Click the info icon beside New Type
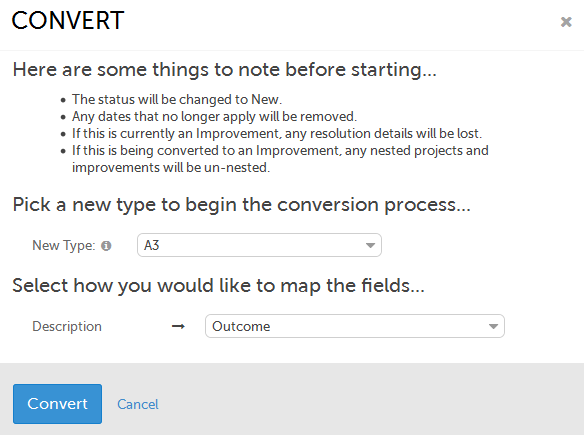 tap(106, 246)
